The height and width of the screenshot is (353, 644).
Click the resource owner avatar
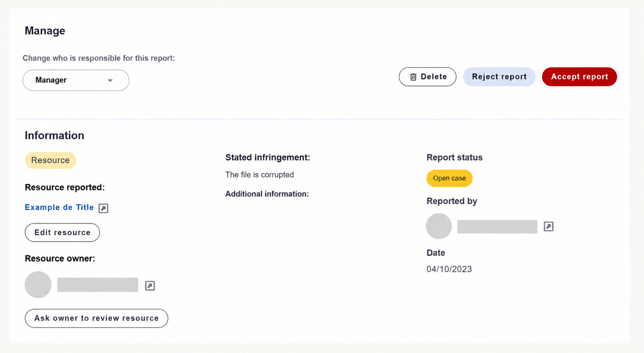[x=38, y=285]
